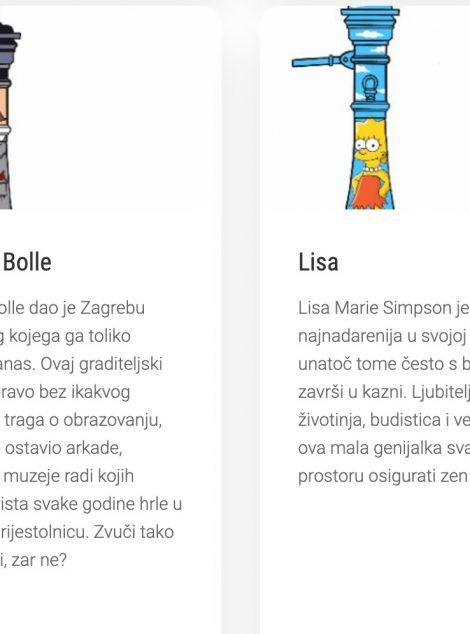470x634 pixels.
Task: Select Lisa Simpson's face on the pump
Action: pyautogui.click(x=370, y=144)
